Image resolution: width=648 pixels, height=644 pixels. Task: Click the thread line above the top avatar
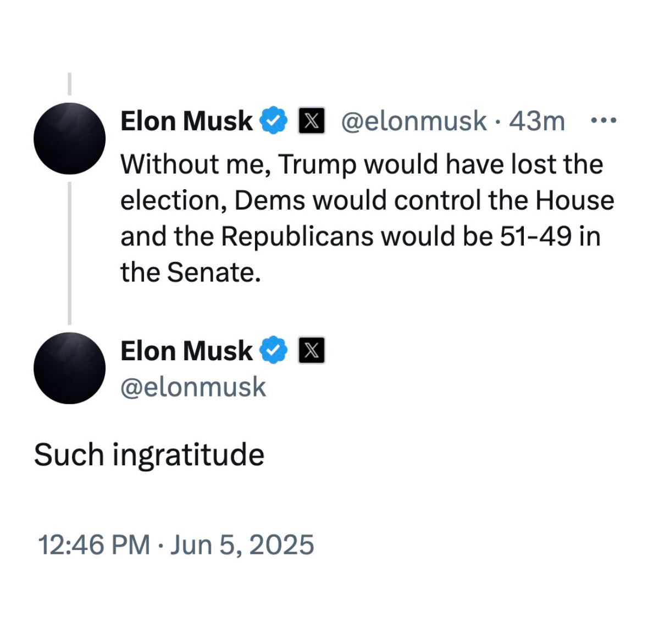[x=69, y=84]
